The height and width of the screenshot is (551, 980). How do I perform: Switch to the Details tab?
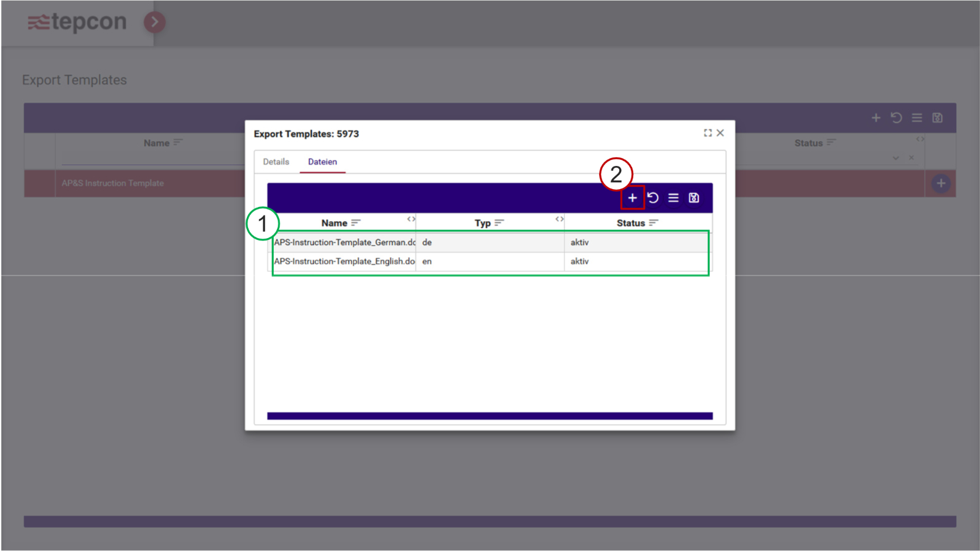[276, 162]
